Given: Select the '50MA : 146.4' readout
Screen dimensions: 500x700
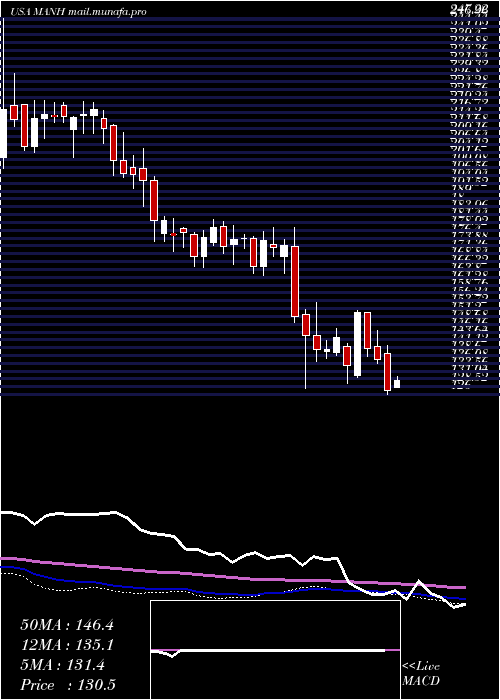Looking at the screenshot, I should coord(67,625).
